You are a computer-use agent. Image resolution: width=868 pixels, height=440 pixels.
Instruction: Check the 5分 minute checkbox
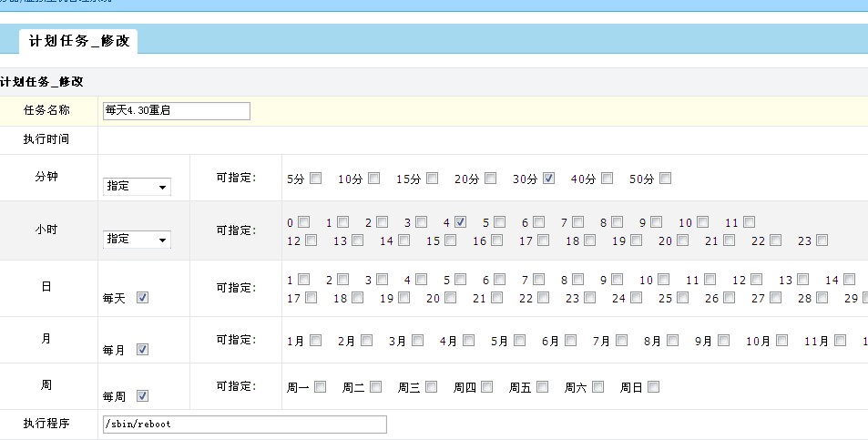pos(315,179)
